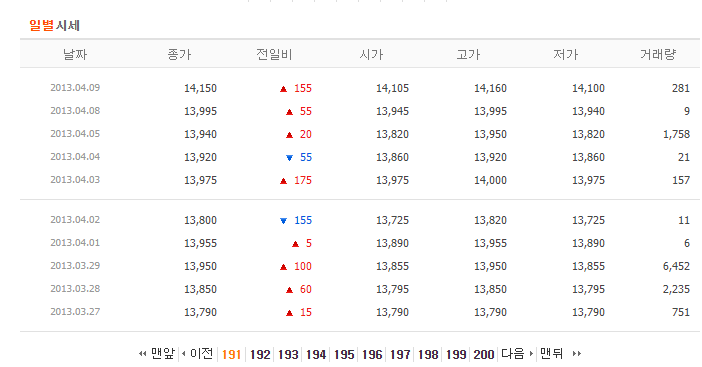The width and height of the screenshot is (702, 367).
Task: Jump to pagination page 197
Action: point(400,354)
